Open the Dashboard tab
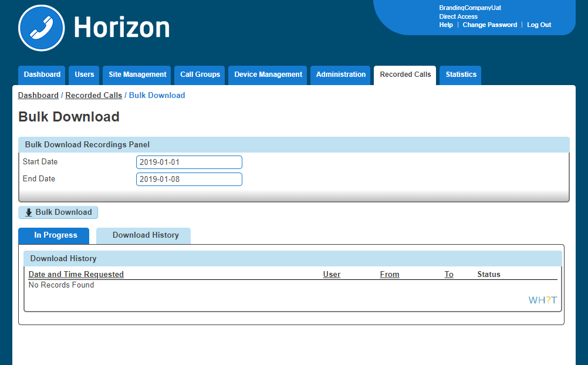The height and width of the screenshot is (365, 588). pos(42,75)
